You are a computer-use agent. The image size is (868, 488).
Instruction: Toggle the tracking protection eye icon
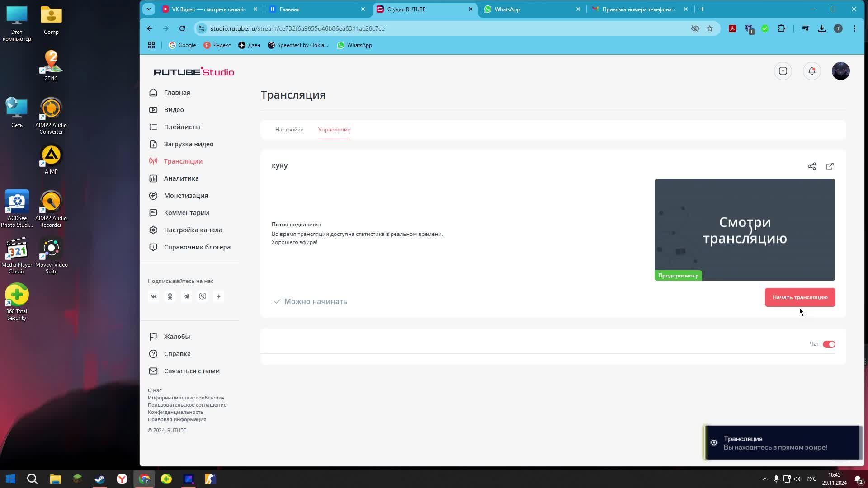click(695, 28)
